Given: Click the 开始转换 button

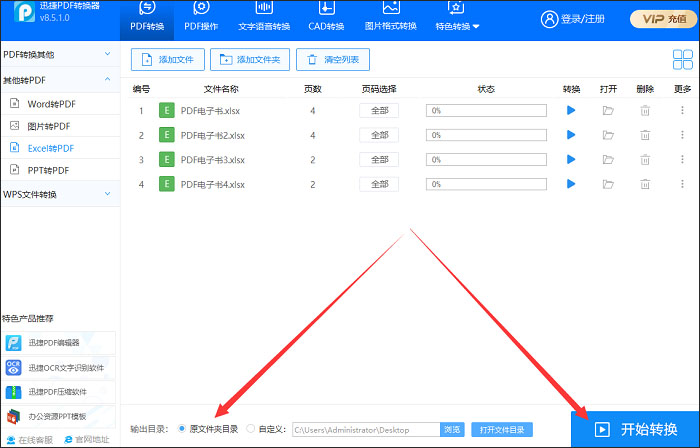Looking at the screenshot, I should [636, 429].
